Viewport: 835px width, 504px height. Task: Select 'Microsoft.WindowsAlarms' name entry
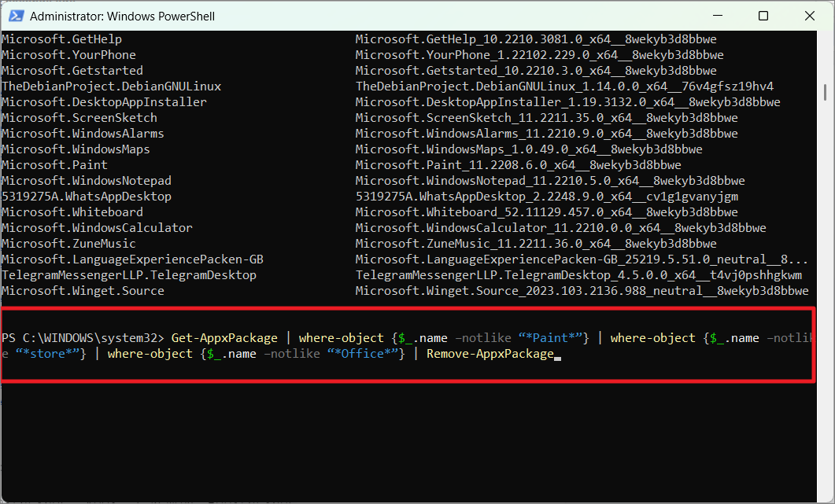point(83,133)
